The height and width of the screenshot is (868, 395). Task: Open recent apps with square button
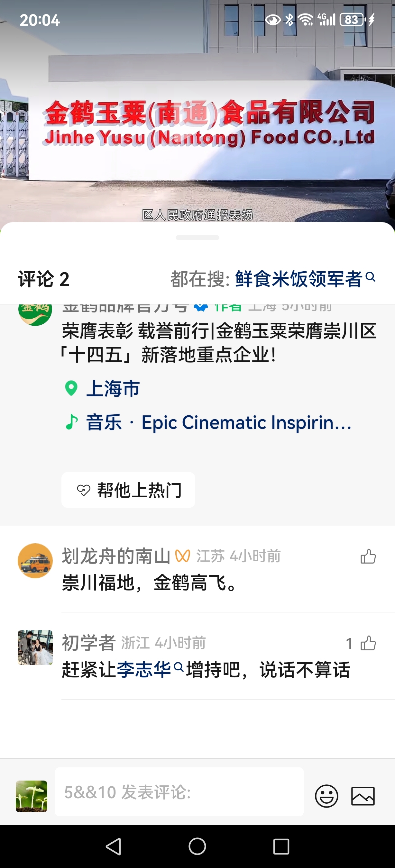281,846
